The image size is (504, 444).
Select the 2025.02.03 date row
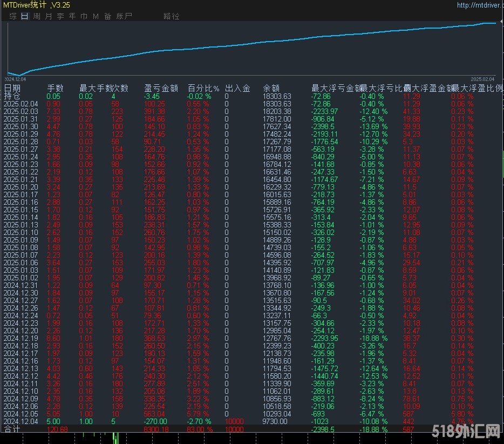tap(21, 111)
